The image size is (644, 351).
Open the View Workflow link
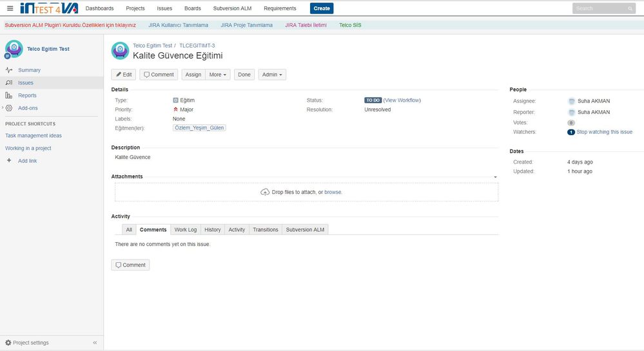[402, 100]
